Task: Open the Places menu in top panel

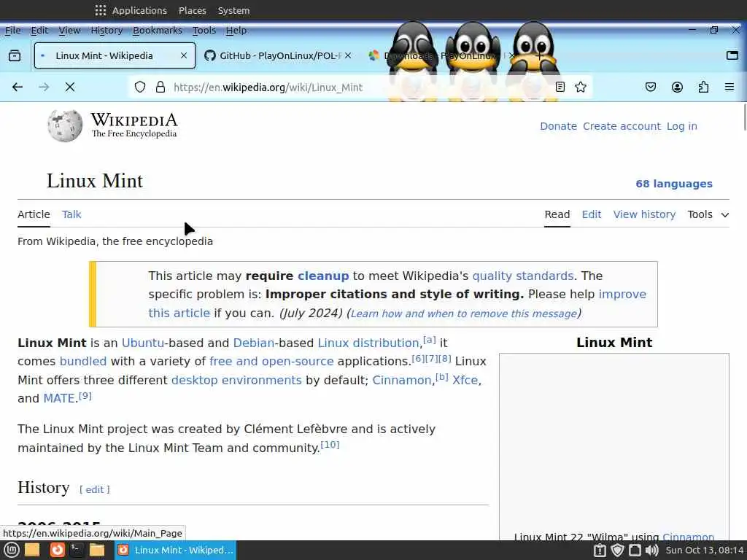Action: [193, 10]
